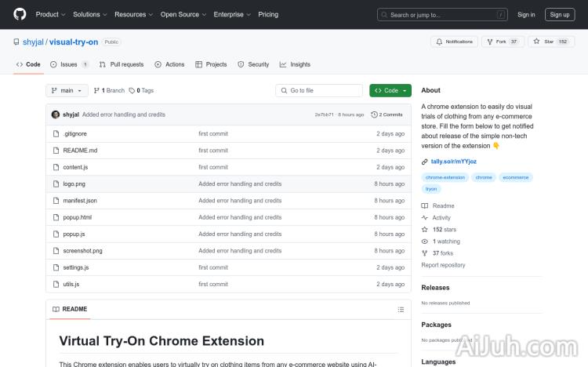Click the file icon beside utils.js
The width and height of the screenshot is (588, 367).
coord(56,284)
